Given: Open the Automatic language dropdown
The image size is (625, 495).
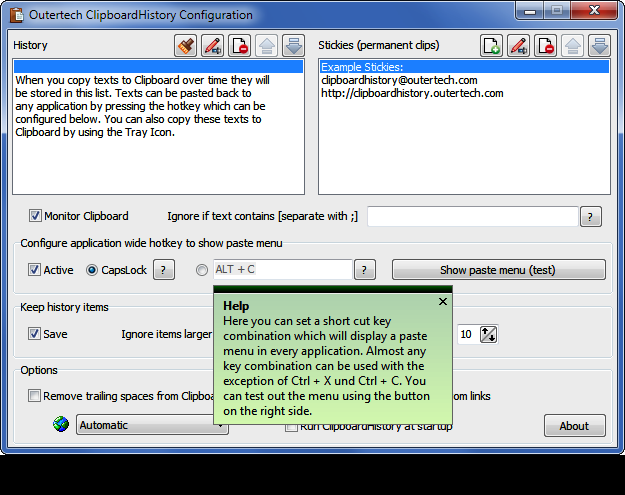Looking at the screenshot, I should (152, 425).
